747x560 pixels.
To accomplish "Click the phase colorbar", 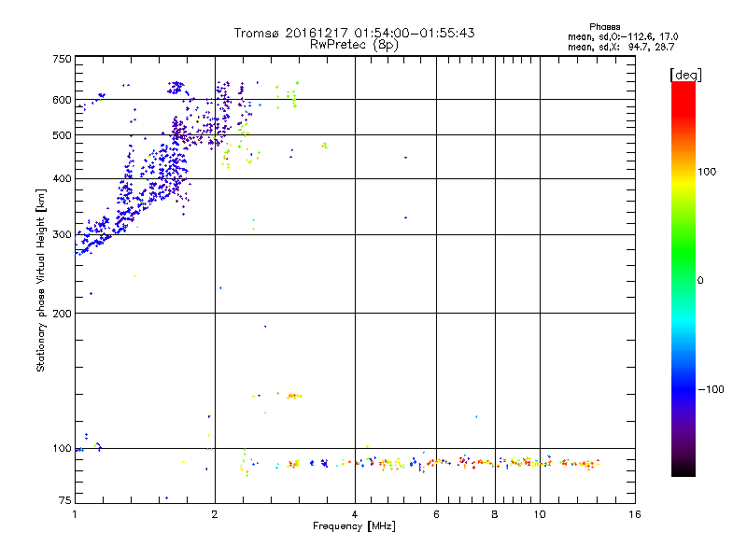I will click(x=684, y=279).
